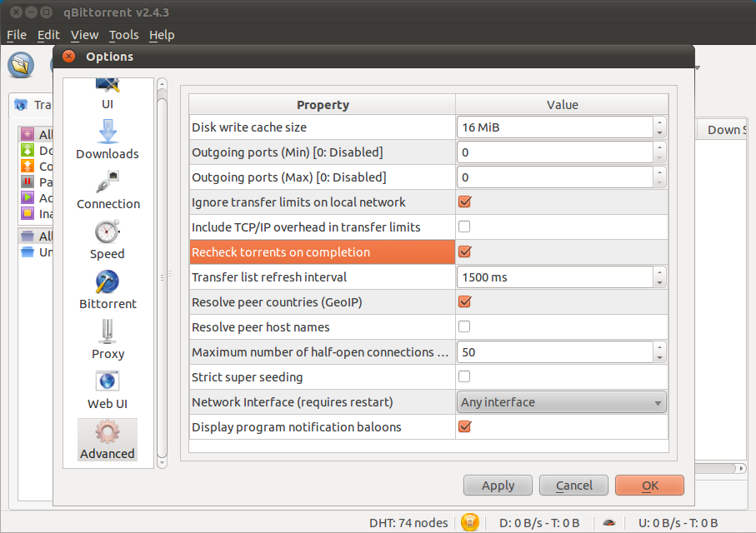The height and width of the screenshot is (533, 756).
Task: Open the Edit menu
Action: point(48,35)
